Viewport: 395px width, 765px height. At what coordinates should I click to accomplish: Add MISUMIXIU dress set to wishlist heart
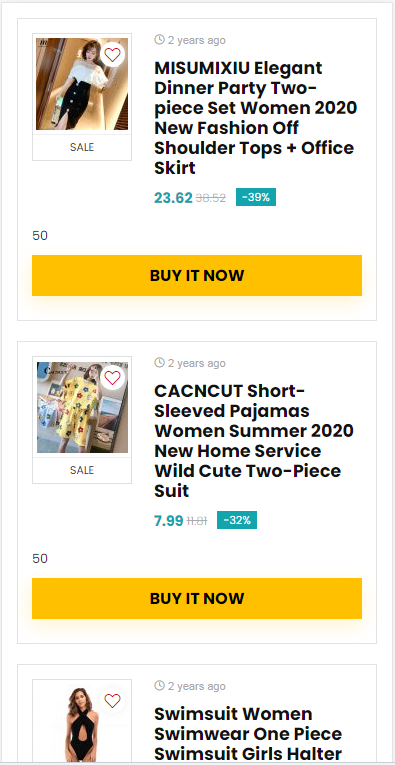[x=112, y=55]
